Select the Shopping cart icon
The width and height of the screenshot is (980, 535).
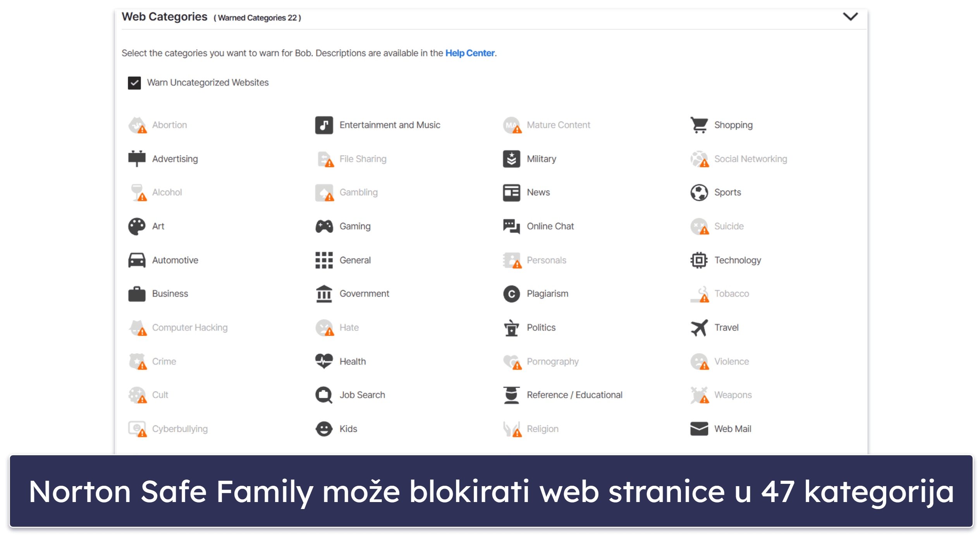point(699,125)
